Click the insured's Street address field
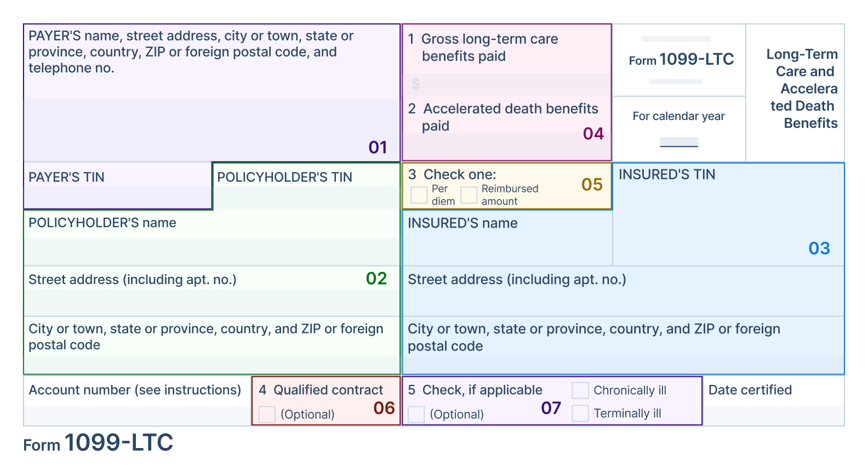868x476 pixels. [624, 291]
